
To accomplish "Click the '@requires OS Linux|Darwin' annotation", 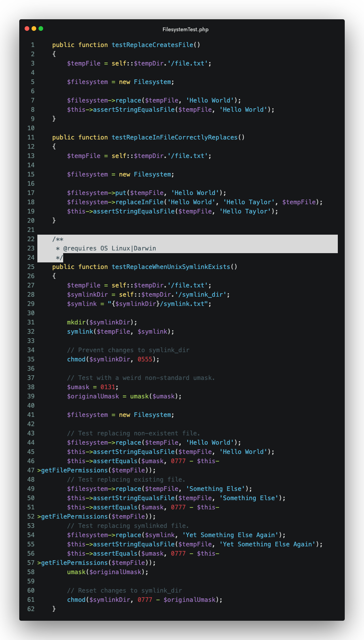I will [x=110, y=248].
